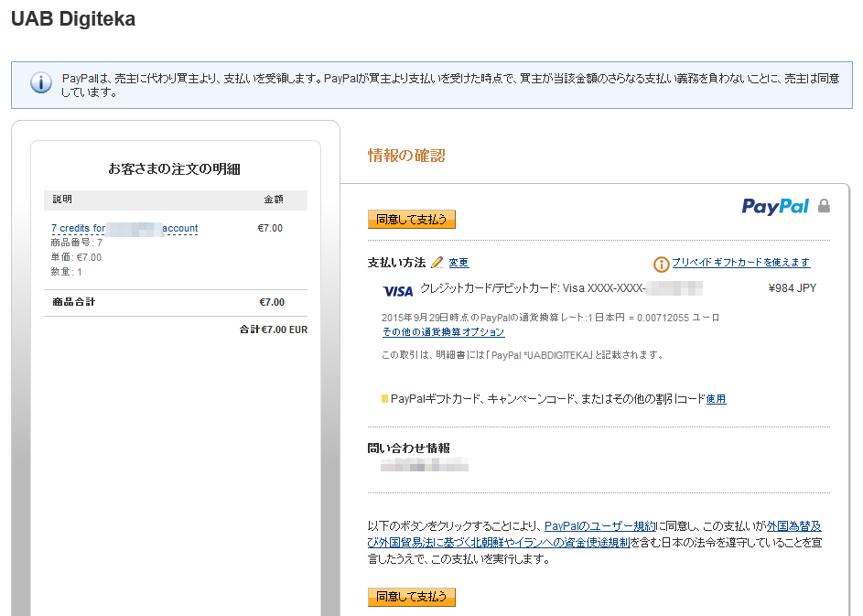Image resolution: width=863 pixels, height=616 pixels.
Task: Click the padlock security icon
Action: (824, 206)
